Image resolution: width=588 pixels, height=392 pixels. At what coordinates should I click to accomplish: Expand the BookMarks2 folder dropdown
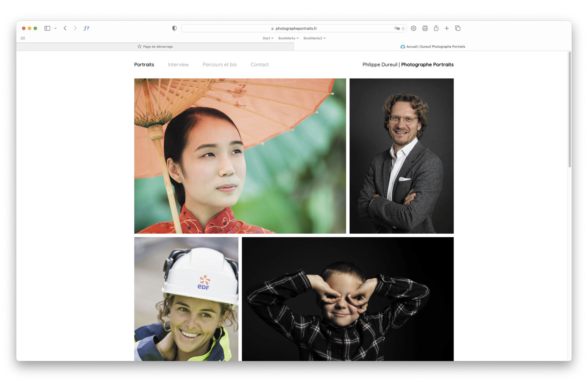coord(315,38)
